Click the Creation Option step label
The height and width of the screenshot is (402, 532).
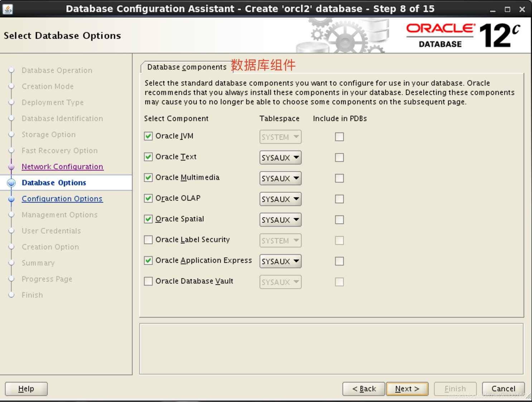pos(50,247)
